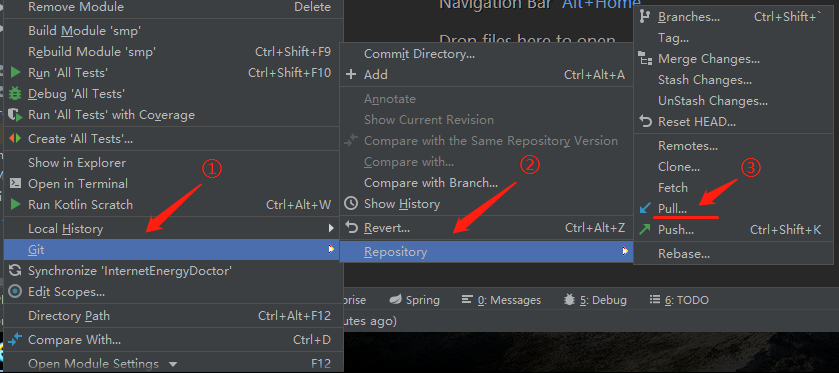The height and width of the screenshot is (373, 839).
Task: Click the Branches fork icon
Action: (645, 17)
